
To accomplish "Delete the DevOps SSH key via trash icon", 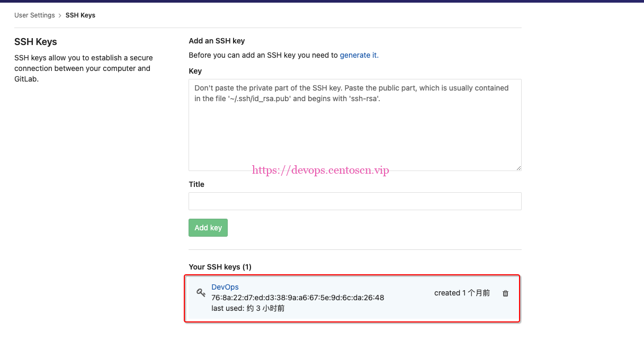I will 505,293.
